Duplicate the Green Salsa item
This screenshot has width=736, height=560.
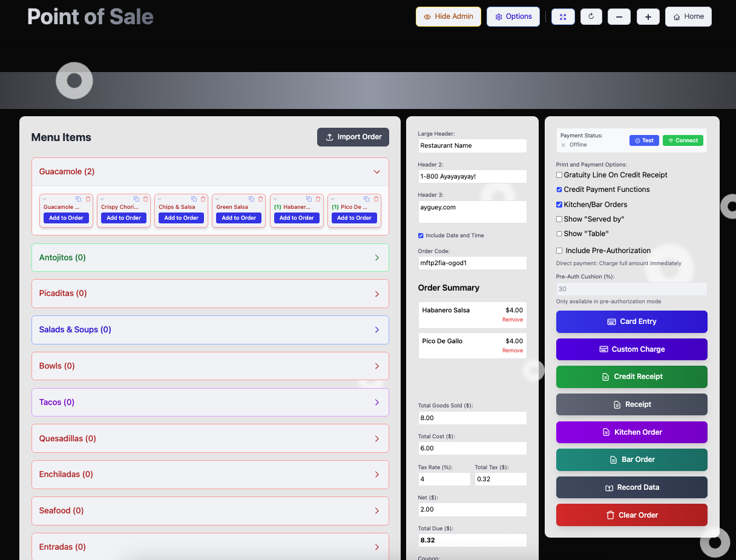pyautogui.click(x=251, y=199)
